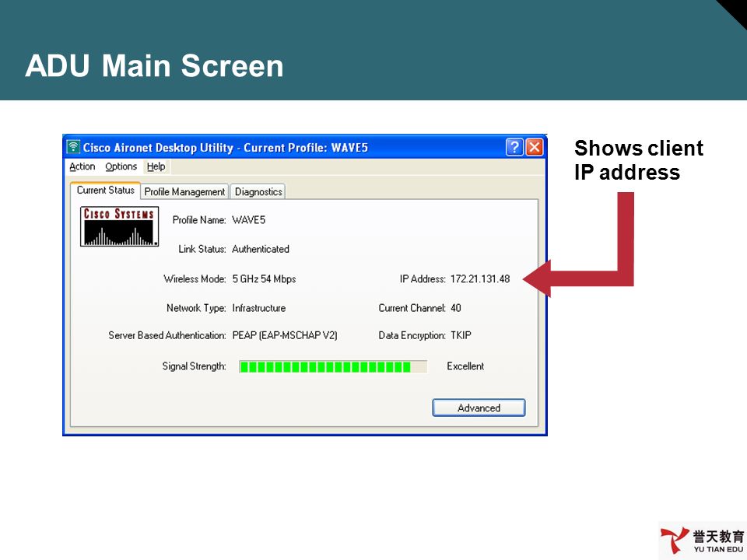This screenshot has width=747, height=560.
Task: Click the title bar help question-mark button
Action: [x=514, y=147]
